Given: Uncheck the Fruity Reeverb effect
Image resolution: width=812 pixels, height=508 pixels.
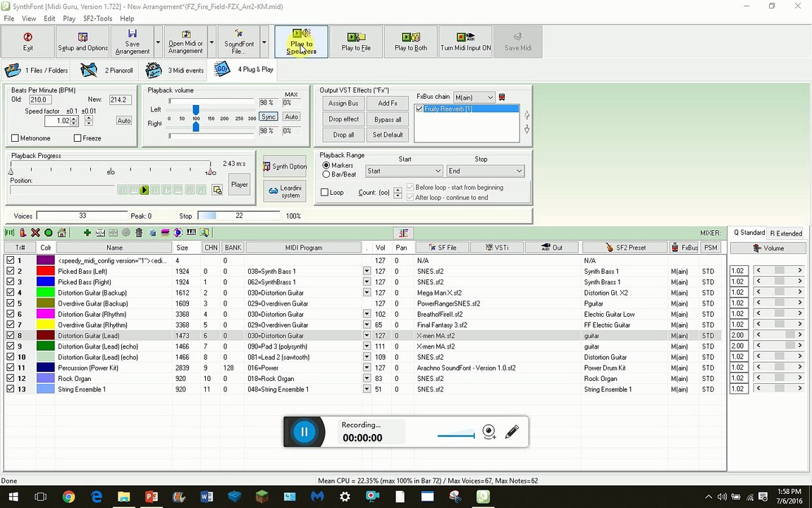Looking at the screenshot, I should (419, 109).
